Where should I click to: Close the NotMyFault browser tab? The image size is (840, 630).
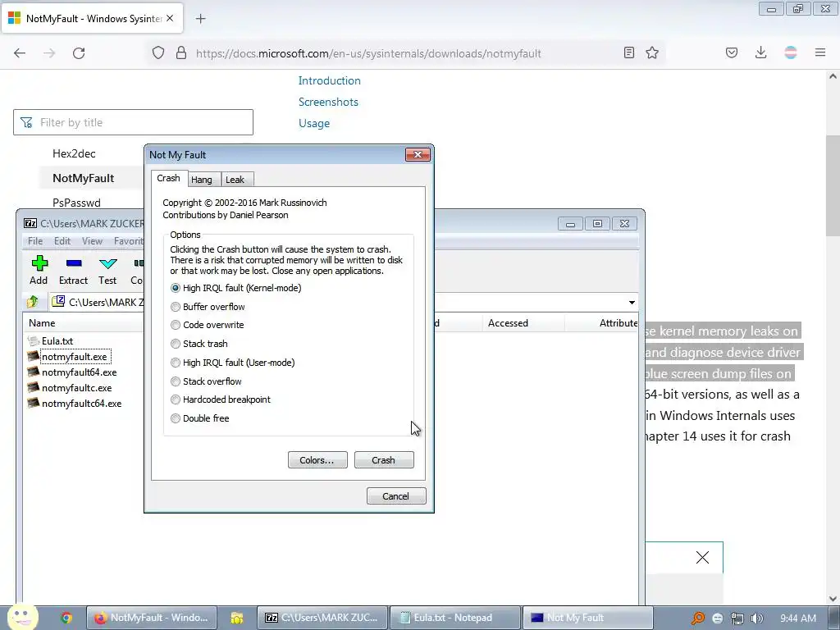coord(170,18)
